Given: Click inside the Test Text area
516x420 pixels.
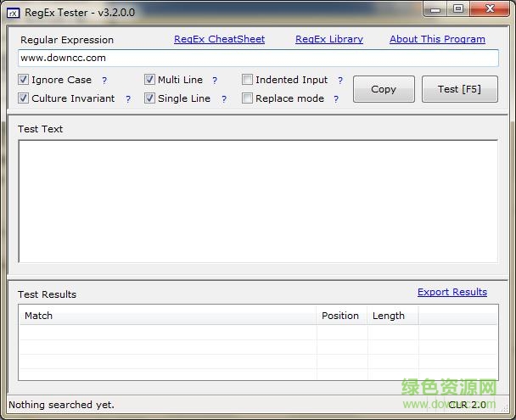Looking at the screenshot, I should click(x=258, y=201).
